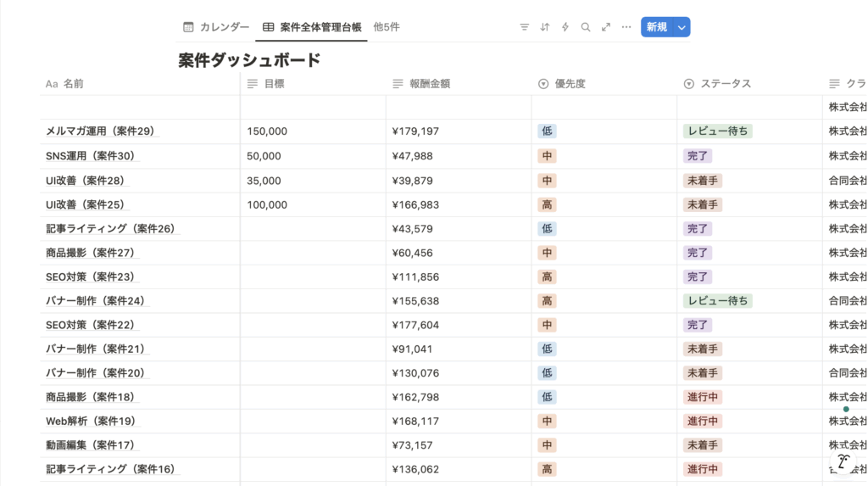Screen dimensions: 868x486
Task: Open the 他5件 views list
Action: [x=387, y=27]
